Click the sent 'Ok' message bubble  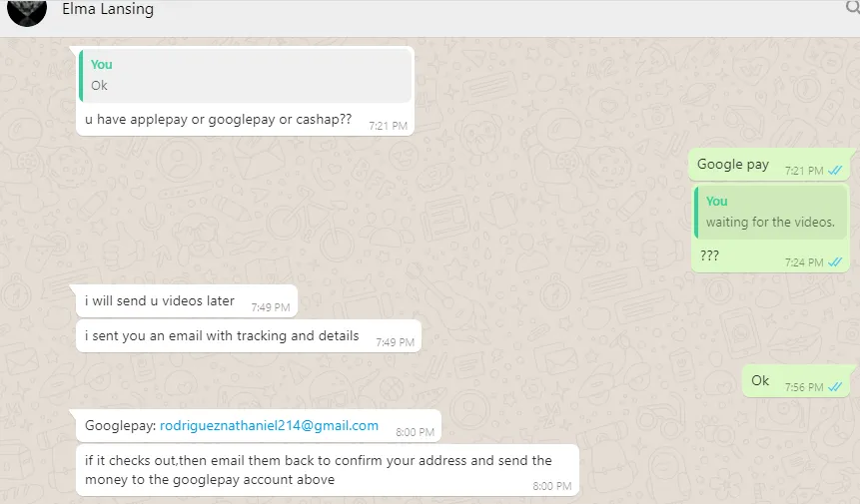pos(796,381)
